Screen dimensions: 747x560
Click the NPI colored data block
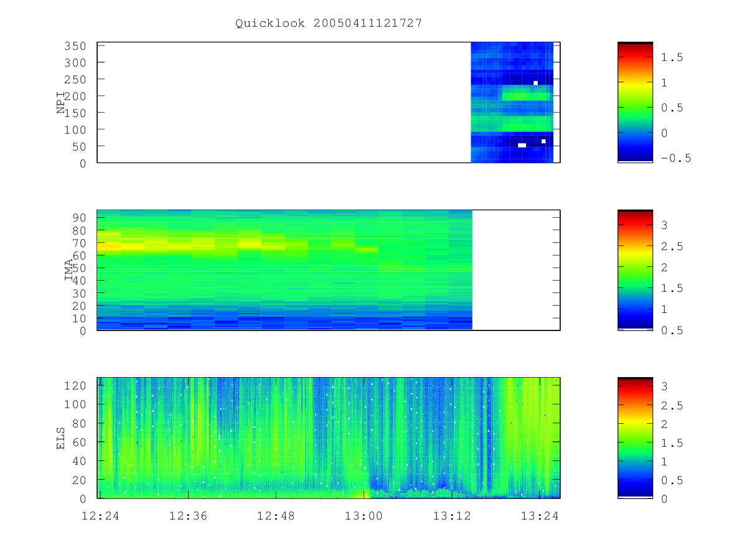point(512,103)
